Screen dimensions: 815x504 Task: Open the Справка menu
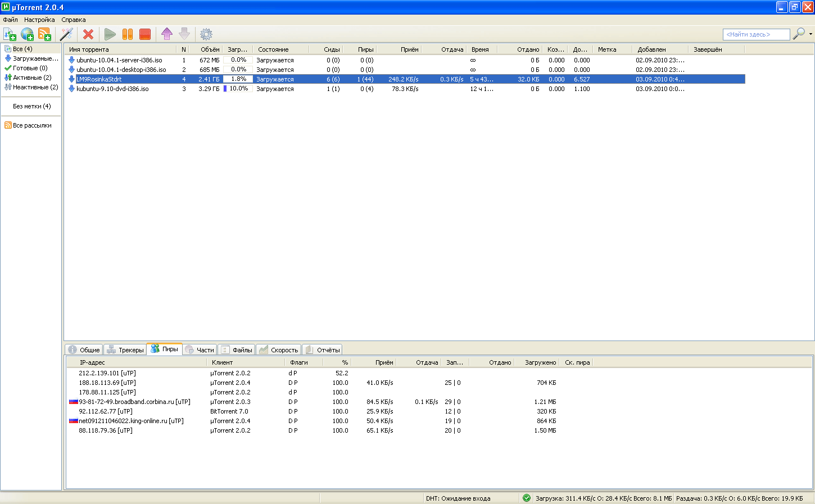pos(74,20)
